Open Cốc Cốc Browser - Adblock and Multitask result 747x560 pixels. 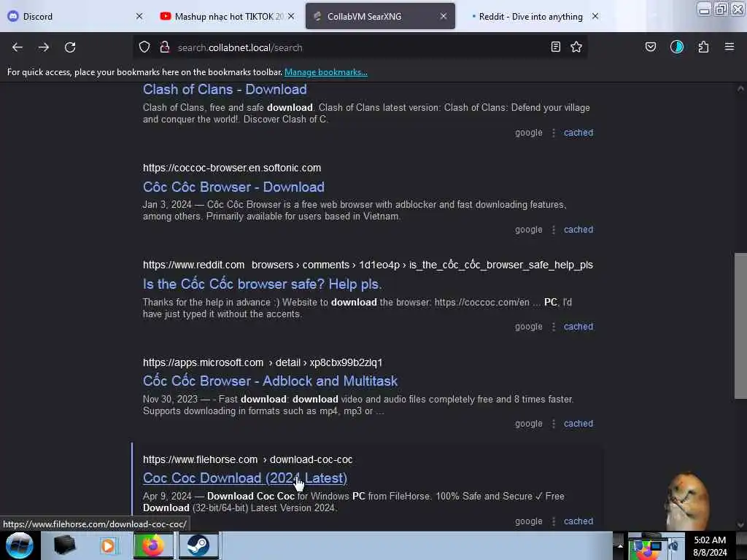click(x=270, y=381)
